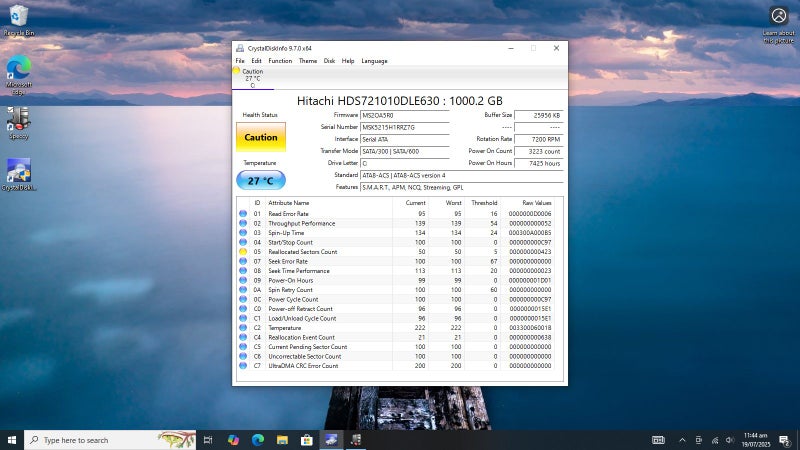
Task: Open the Recycle Bin desktop icon
Action: pos(18,20)
